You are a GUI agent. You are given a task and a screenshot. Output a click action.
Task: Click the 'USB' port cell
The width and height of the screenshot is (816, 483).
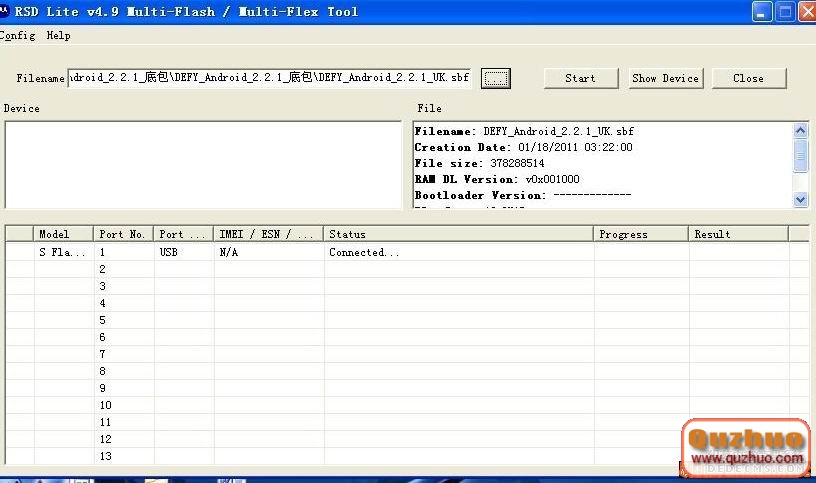(x=183, y=252)
